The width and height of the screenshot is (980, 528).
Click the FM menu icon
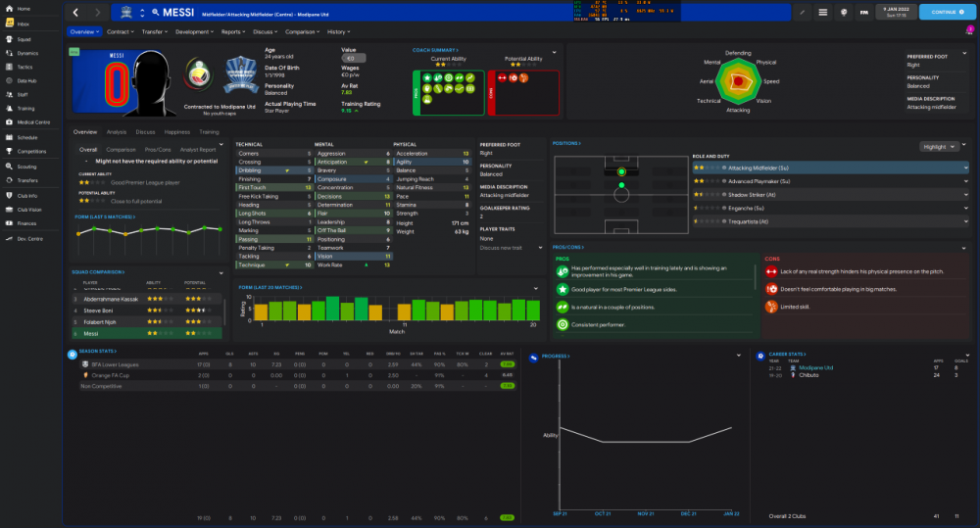pos(863,12)
